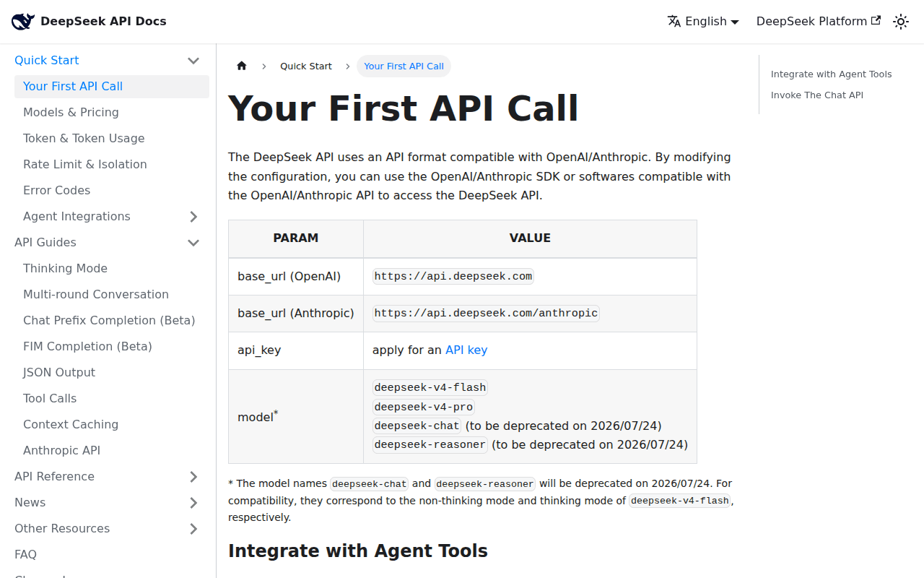Screen dimensions: 924x578
Task: Open Models & Pricing page
Action: click(112, 113)
